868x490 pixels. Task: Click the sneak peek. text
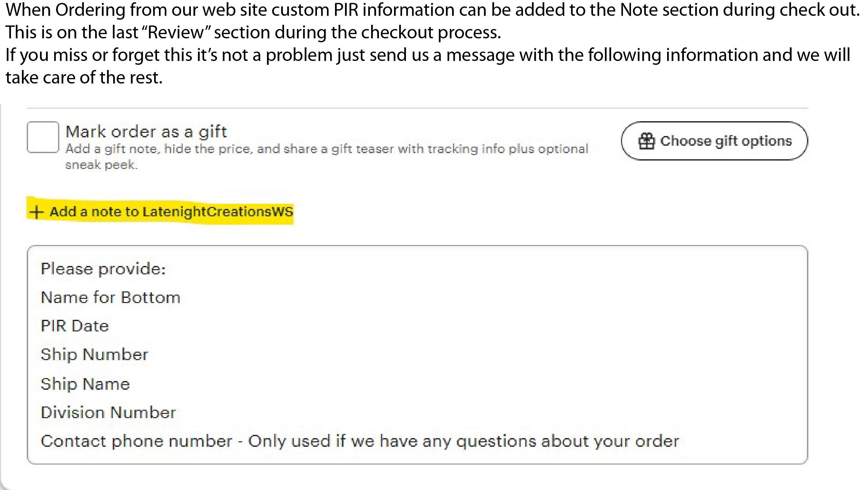click(x=102, y=165)
